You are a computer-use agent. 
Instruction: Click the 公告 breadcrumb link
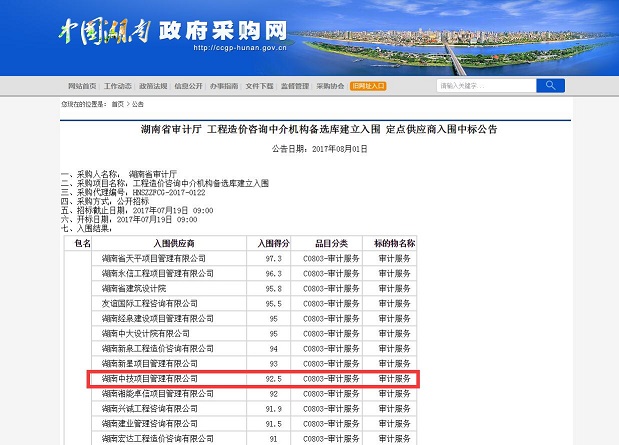point(137,104)
